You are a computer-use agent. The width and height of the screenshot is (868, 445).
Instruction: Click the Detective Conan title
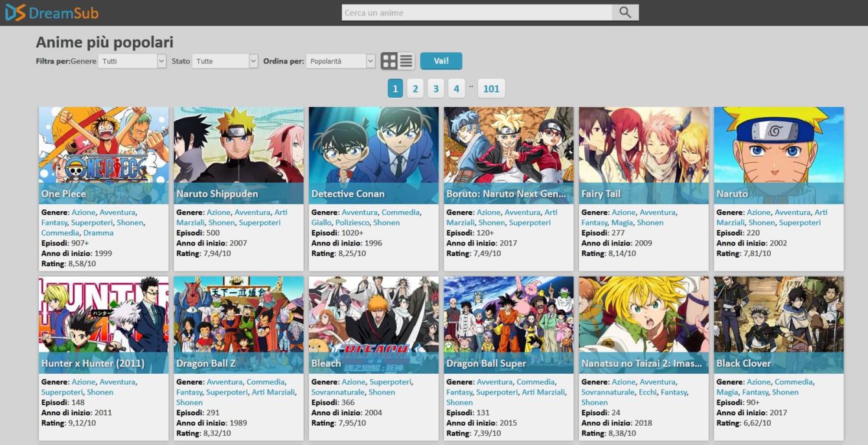click(348, 194)
